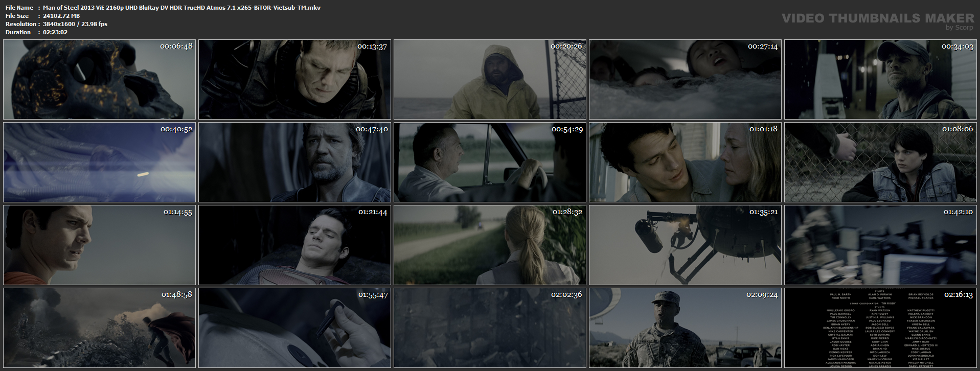Choose the frame at 01:55:47

click(x=294, y=328)
